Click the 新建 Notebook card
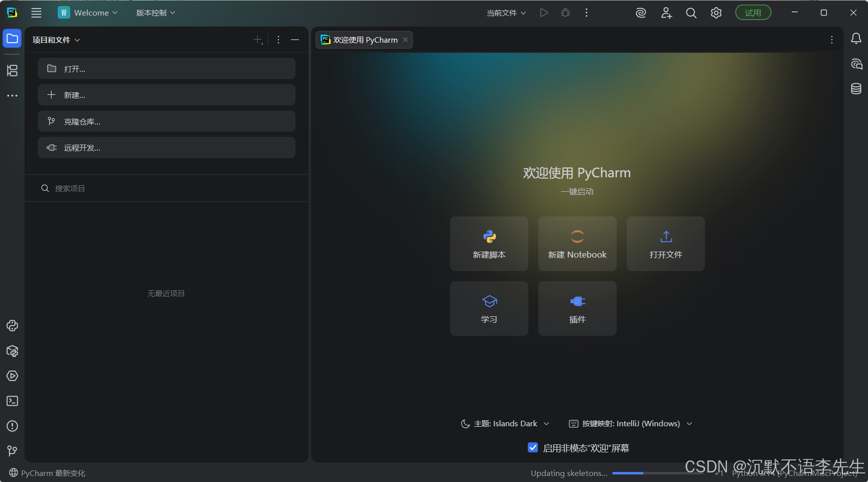Viewport: 868px width, 482px height. (x=577, y=244)
